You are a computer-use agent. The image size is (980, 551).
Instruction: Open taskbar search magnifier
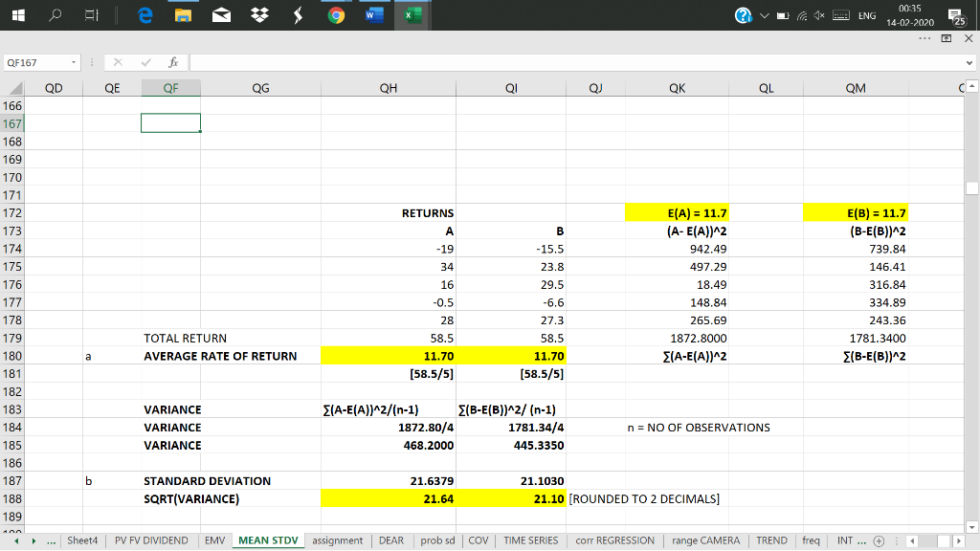(55, 15)
